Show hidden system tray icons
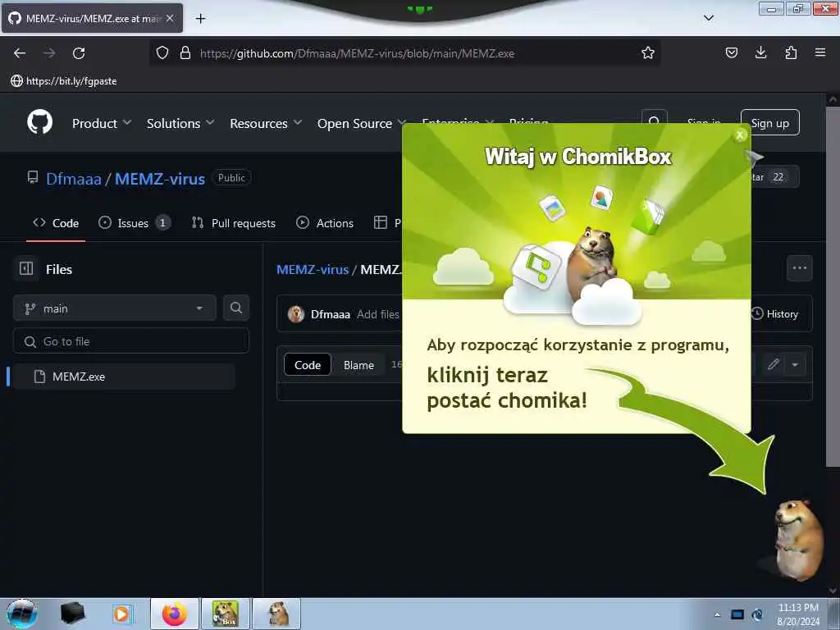This screenshot has height=630, width=840. pyautogui.click(x=717, y=614)
